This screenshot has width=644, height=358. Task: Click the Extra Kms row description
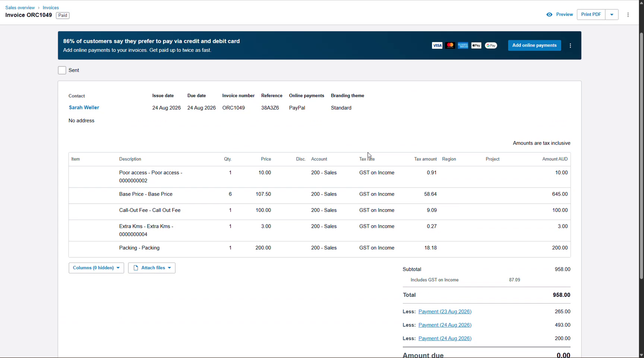pyautogui.click(x=146, y=230)
